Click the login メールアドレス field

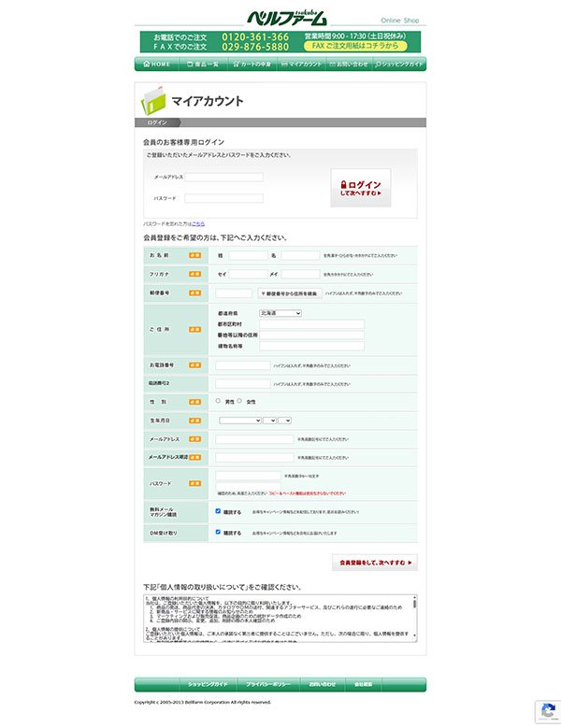[223, 177]
